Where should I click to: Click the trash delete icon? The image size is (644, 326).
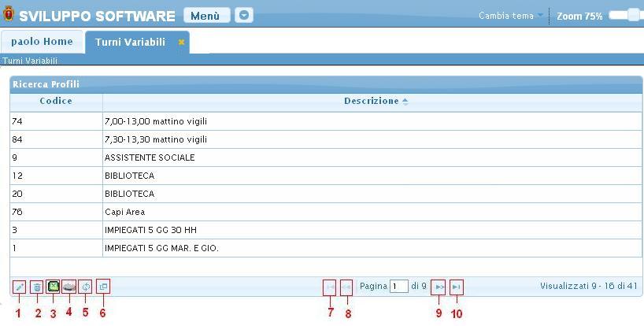tap(36, 287)
